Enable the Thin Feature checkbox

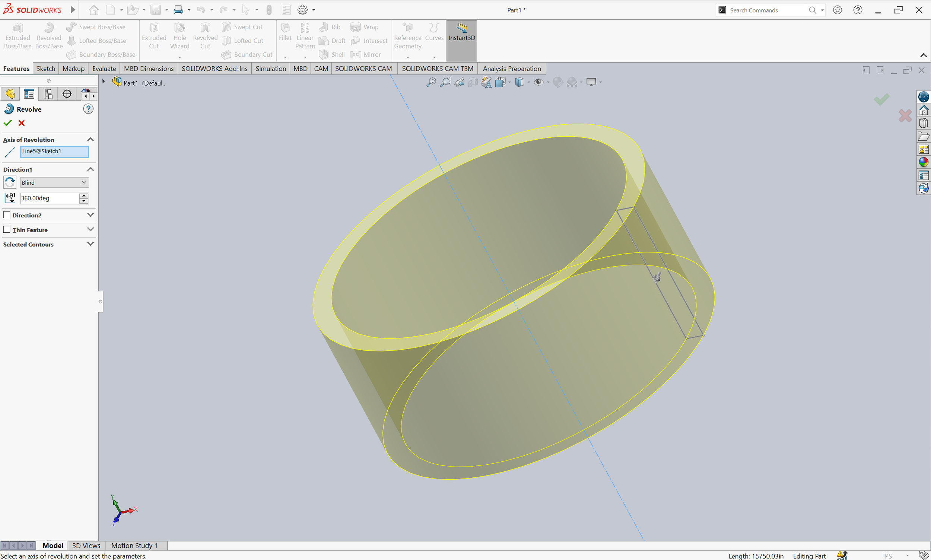point(7,229)
